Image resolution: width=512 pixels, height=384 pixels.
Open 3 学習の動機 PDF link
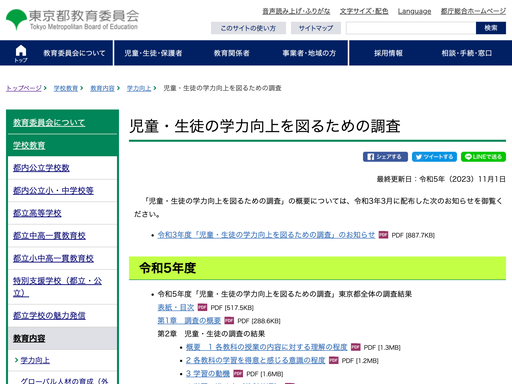pos(208,374)
